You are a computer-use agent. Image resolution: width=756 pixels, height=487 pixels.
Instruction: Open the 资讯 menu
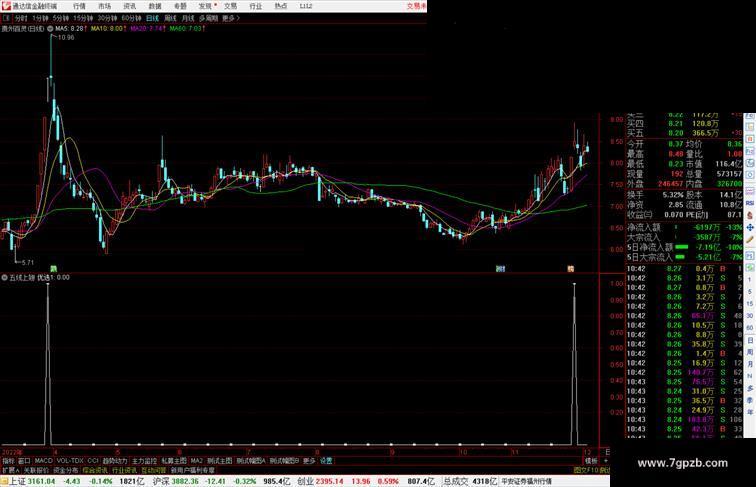click(129, 6)
